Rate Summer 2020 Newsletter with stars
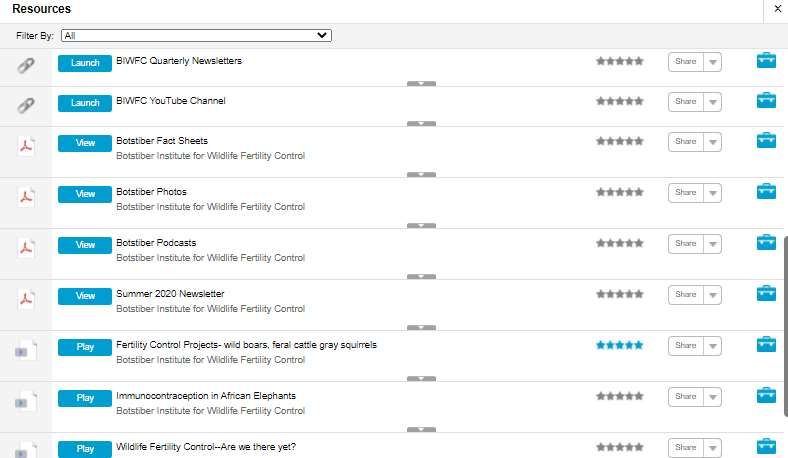788x458 pixels. pos(620,294)
